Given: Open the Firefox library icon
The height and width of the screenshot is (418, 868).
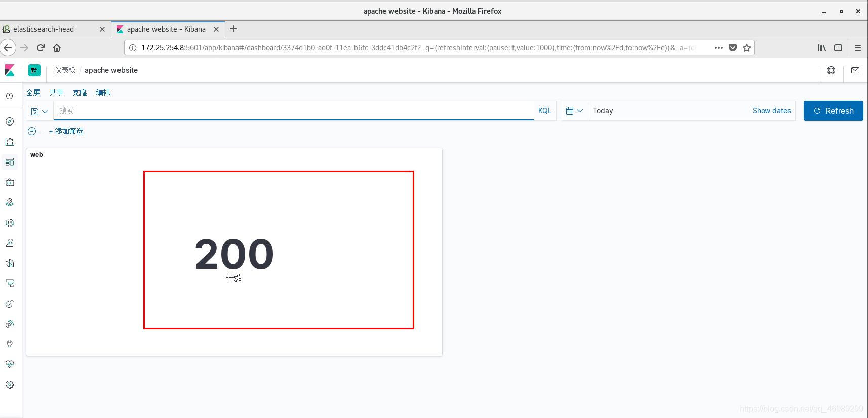Looking at the screenshot, I should 822,48.
